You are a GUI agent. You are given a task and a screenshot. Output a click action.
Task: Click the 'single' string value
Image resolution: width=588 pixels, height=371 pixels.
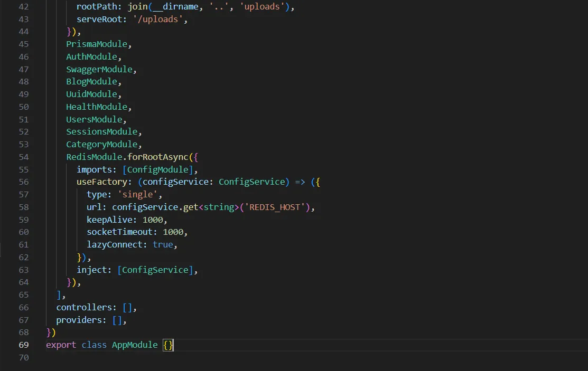pos(137,195)
